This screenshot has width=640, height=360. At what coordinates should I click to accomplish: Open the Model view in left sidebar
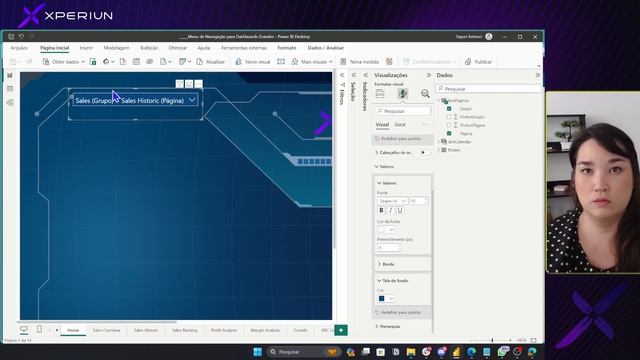coord(10,102)
